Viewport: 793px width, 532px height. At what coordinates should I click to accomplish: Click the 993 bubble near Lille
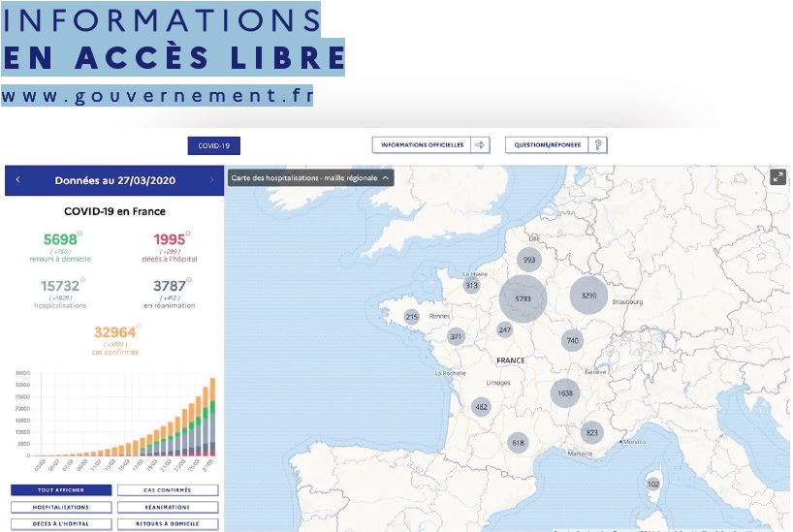click(529, 260)
